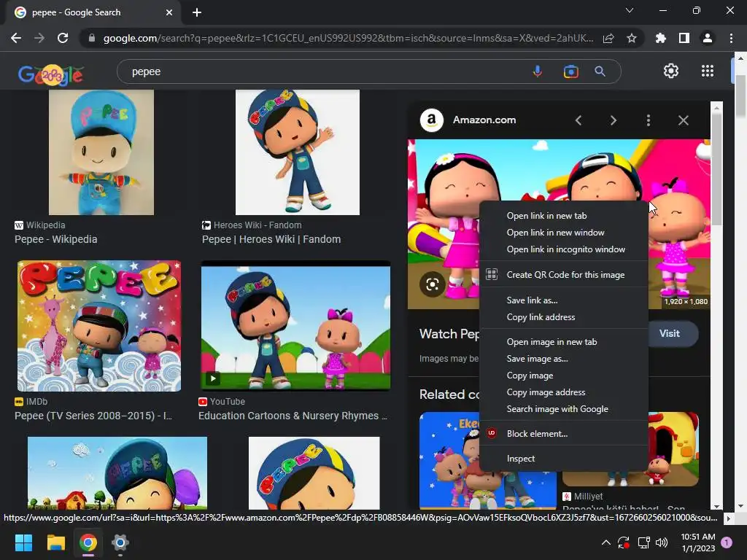Choose Open link in incognito window

tap(564, 249)
